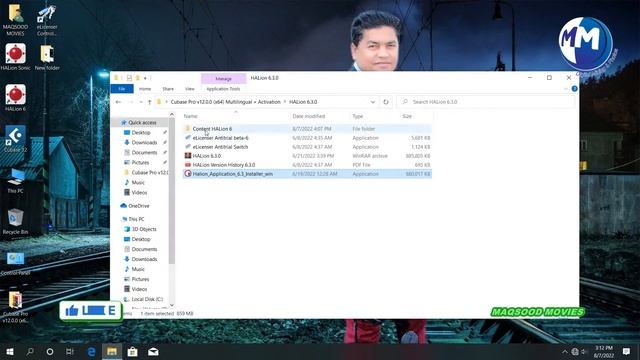The image size is (640, 360).
Task: Open Cubase Pro v12.0.0 archive on desktop
Action: pos(16,307)
